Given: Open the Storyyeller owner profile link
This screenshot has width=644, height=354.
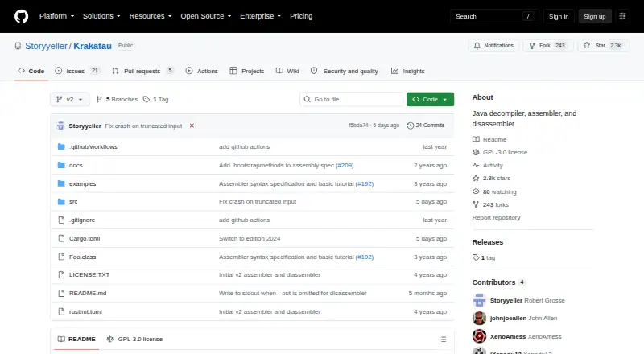Looking at the screenshot, I should coord(46,46).
